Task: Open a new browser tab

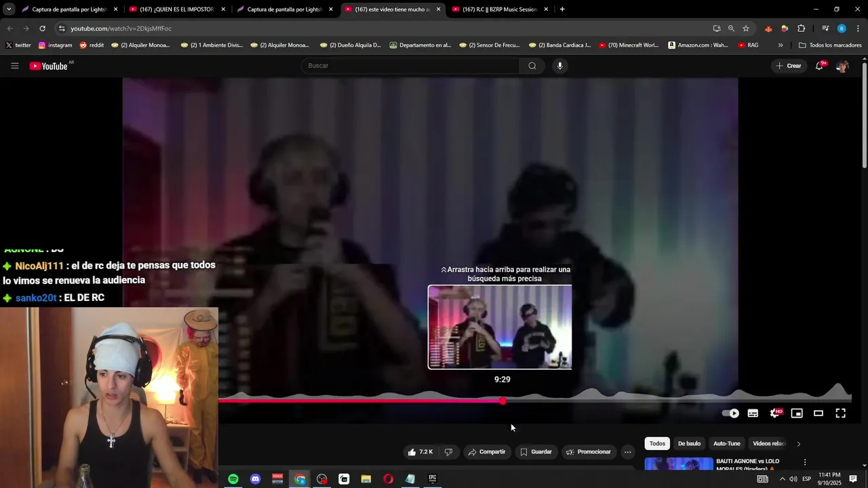Action: click(x=562, y=9)
